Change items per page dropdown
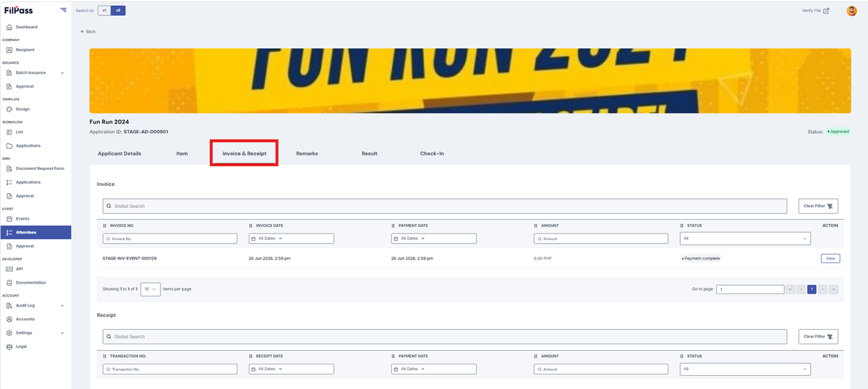This screenshot has width=868, height=389. (x=150, y=288)
